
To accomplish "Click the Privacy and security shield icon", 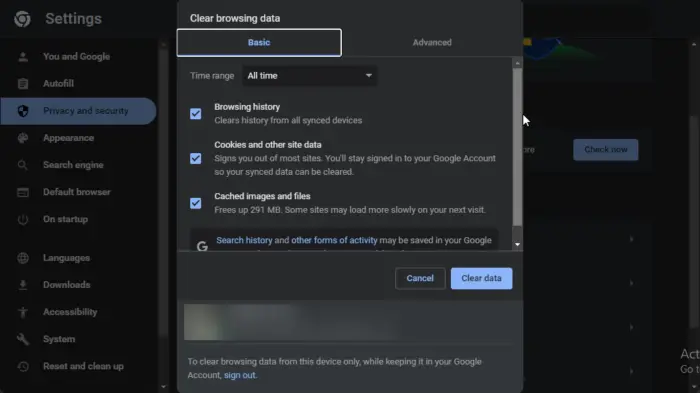I will point(23,111).
